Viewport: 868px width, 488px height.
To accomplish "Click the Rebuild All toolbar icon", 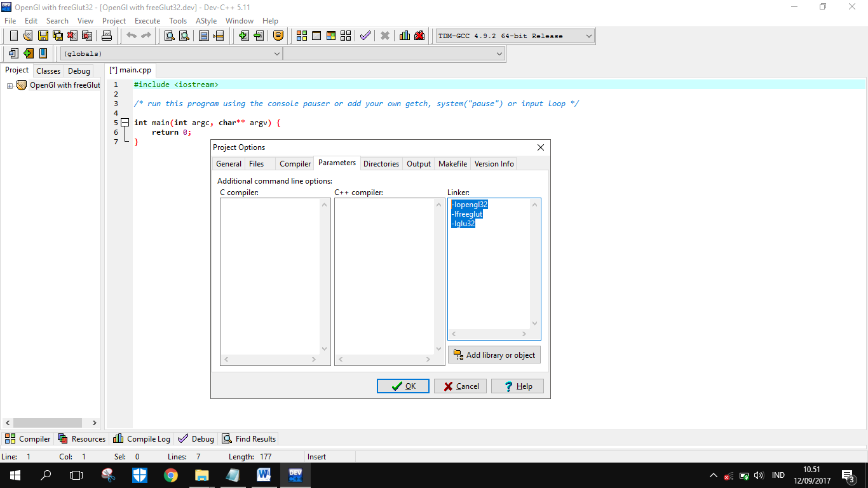I will pos(346,36).
